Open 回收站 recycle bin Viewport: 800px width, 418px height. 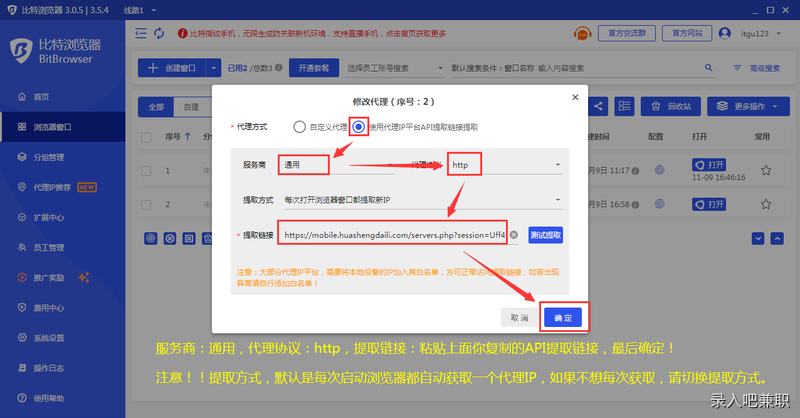click(671, 106)
